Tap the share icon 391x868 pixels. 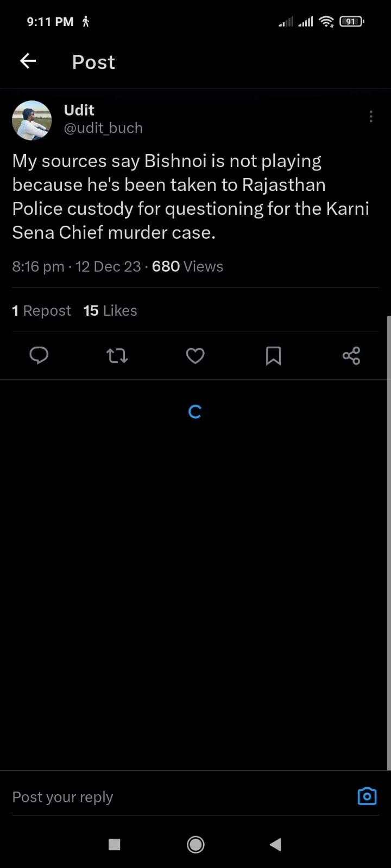click(x=351, y=356)
